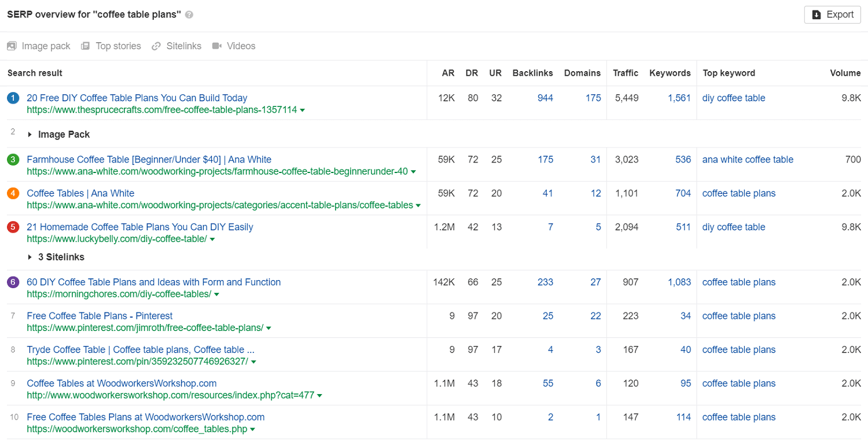Open 'Coffee Tables | Ana White' result
This screenshot has height=445, width=868.
tap(80, 193)
